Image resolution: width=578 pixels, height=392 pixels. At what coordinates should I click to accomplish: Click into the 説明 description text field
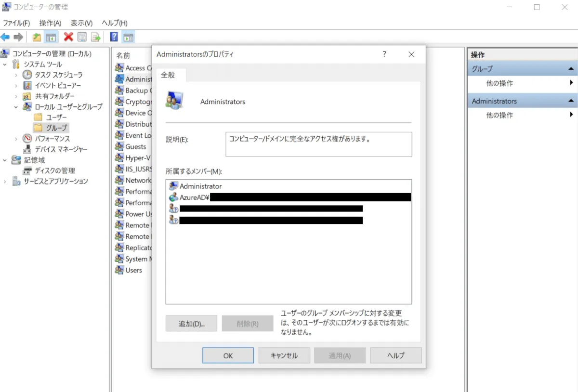tap(318, 144)
